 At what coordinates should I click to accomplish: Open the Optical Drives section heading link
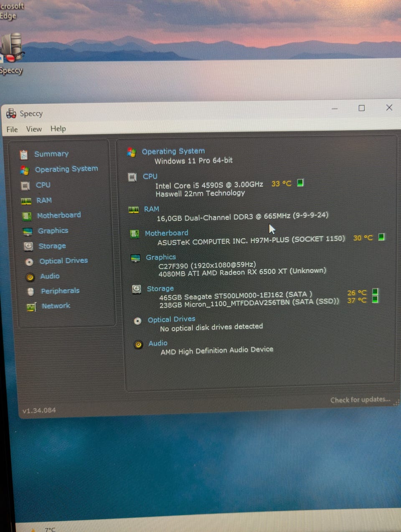pos(171,319)
